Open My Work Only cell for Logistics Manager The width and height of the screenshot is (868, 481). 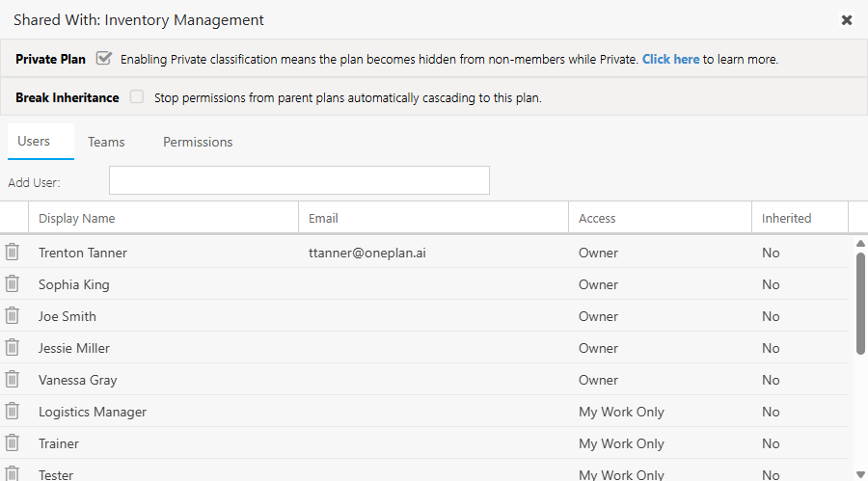660,412
